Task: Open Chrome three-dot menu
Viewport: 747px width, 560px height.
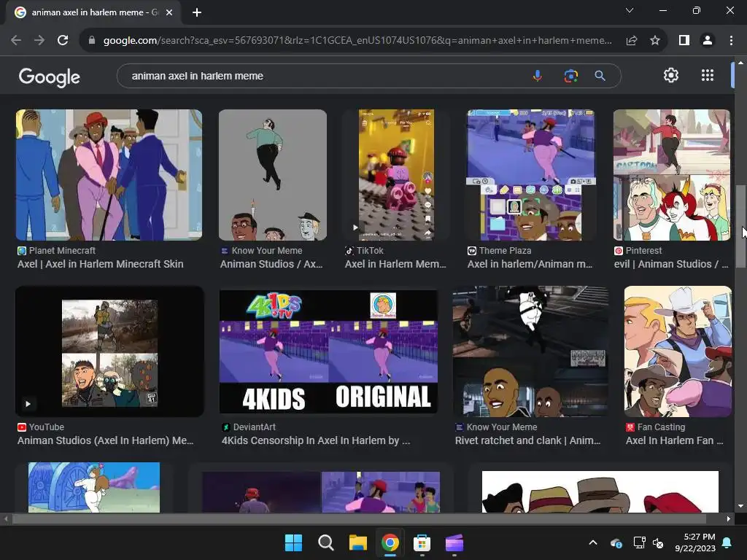Action: tap(731, 41)
